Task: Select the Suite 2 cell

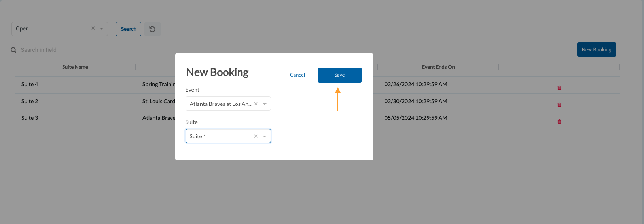Action: point(30,101)
